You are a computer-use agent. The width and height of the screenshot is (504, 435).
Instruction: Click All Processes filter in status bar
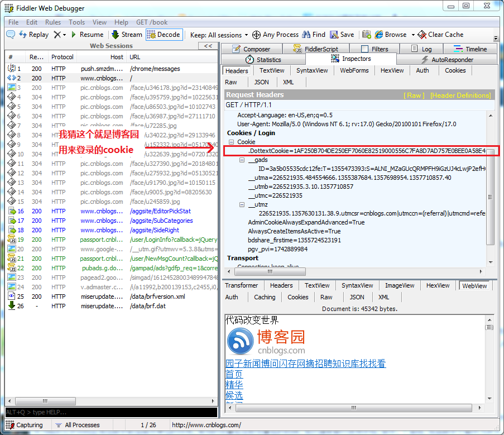[78, 425]
